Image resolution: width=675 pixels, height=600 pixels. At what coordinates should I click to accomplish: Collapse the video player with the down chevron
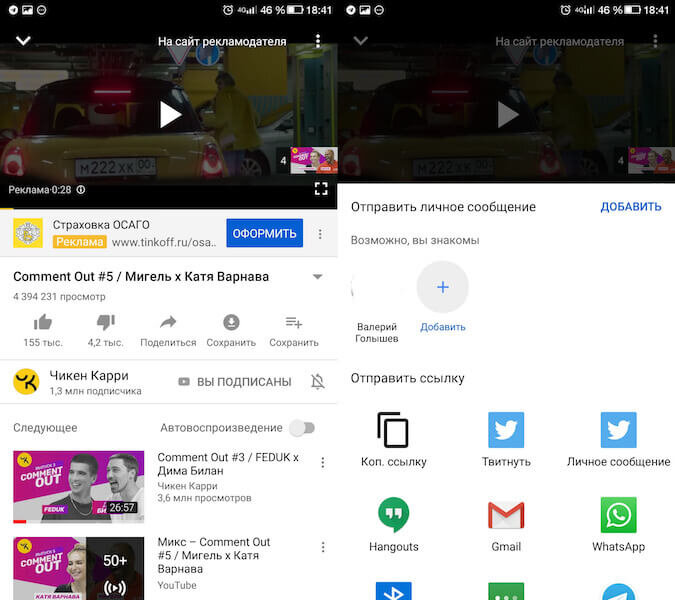(23, 40)
